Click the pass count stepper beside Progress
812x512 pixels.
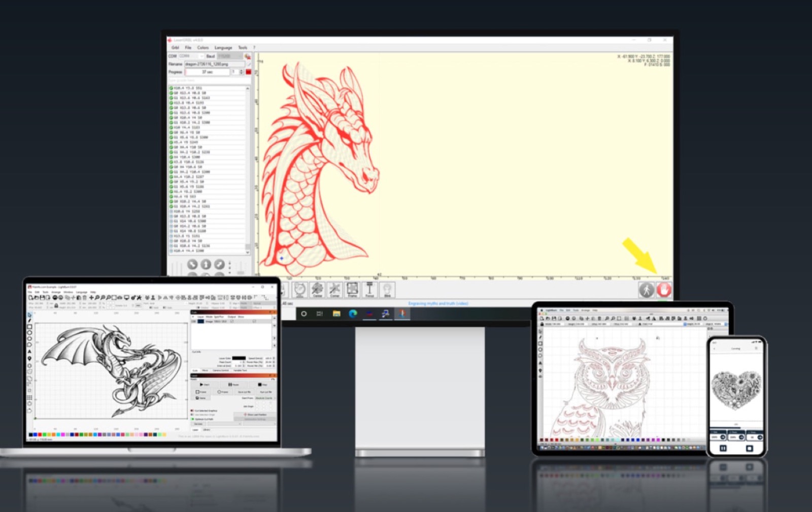pos(238,72)
